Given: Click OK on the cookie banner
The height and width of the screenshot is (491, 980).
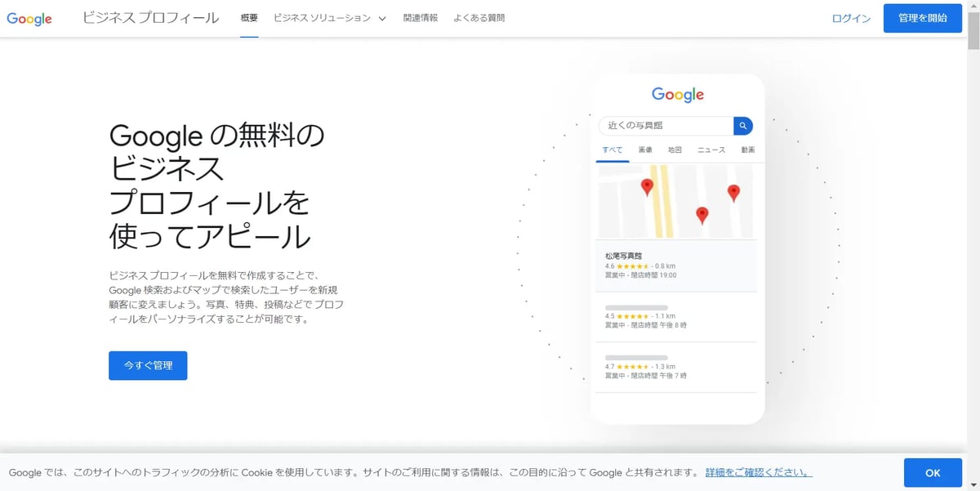Looking at the screenshot, I should pos(933,473).
